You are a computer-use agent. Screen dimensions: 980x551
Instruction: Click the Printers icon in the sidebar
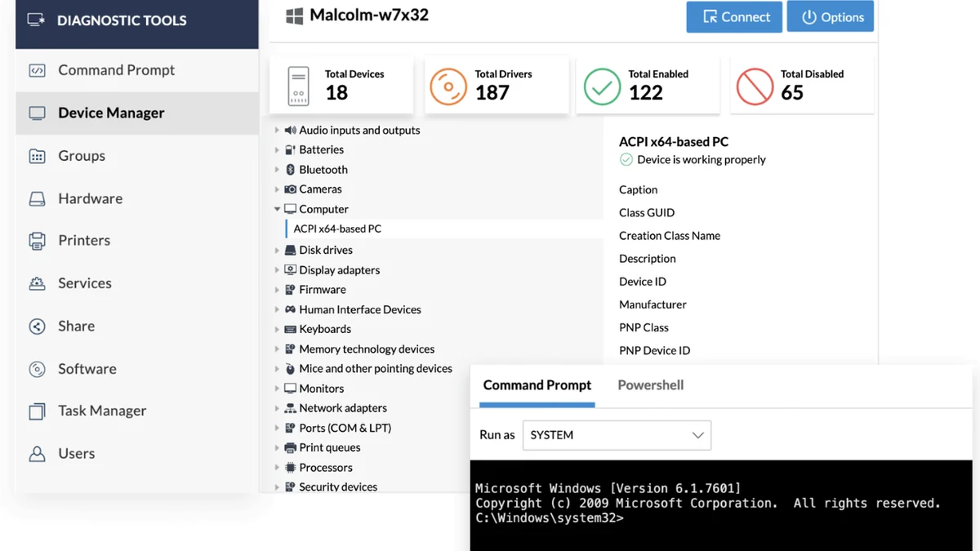pos(37,241)
